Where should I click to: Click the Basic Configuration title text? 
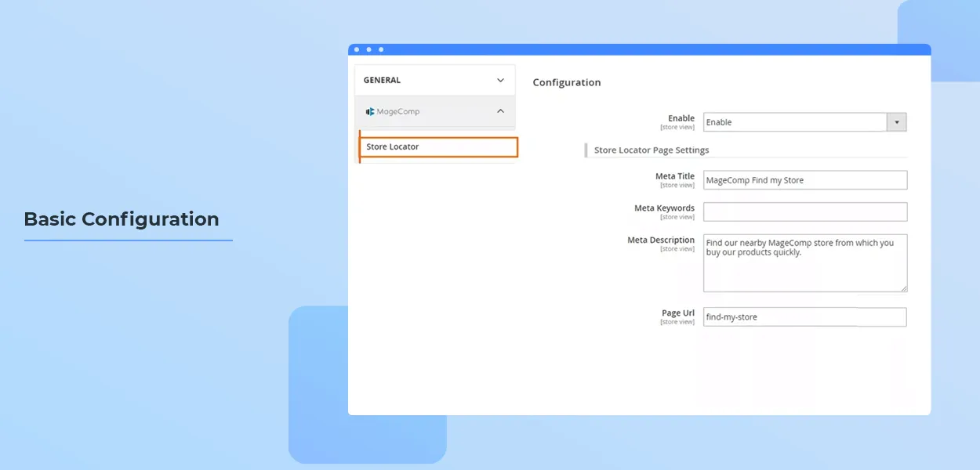[122, 219]
